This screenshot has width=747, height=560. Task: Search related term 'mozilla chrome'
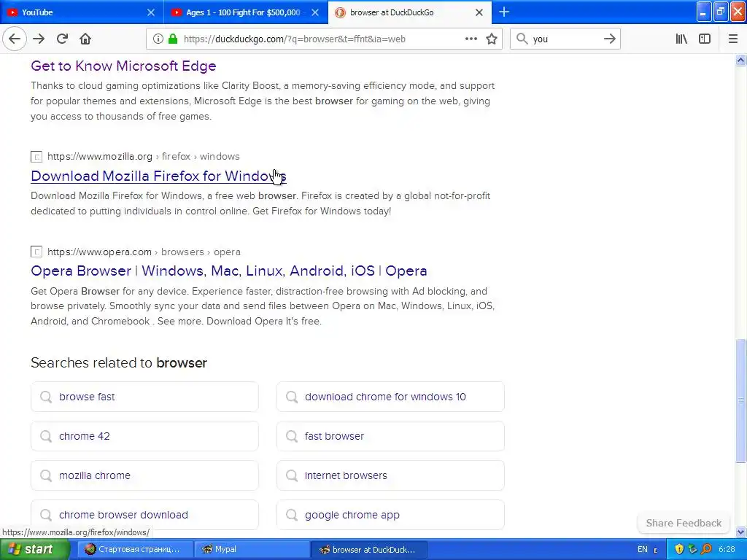(144, 475)
